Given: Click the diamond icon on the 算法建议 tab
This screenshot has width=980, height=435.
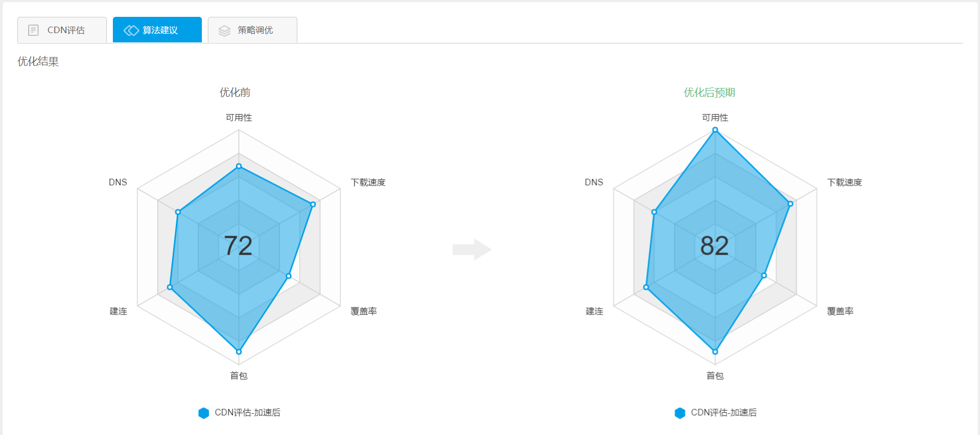Looking at the screenshot, I should (x=131, y=30).
